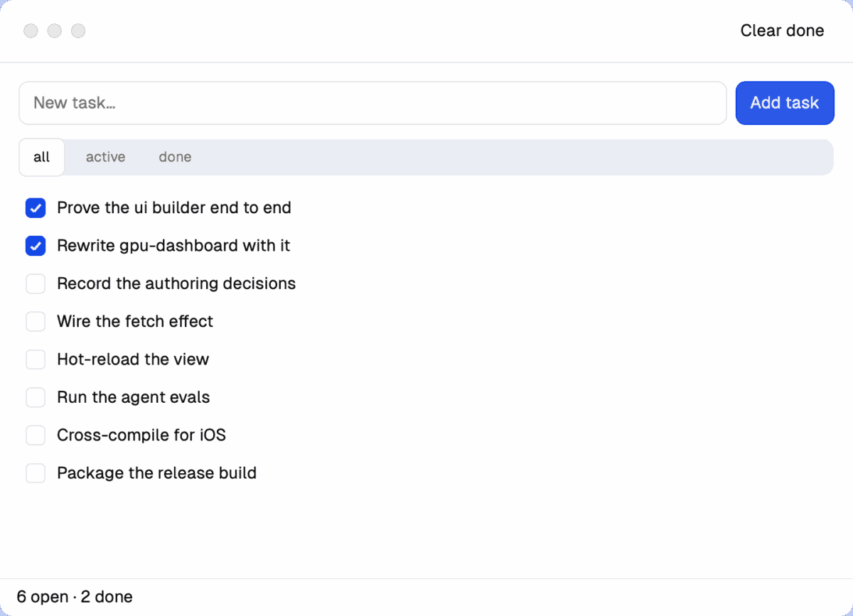This screenshot has height=616, width=853.
Task: Minimize the window using the middle title-bar dot
Action: [x=55, y=31]
